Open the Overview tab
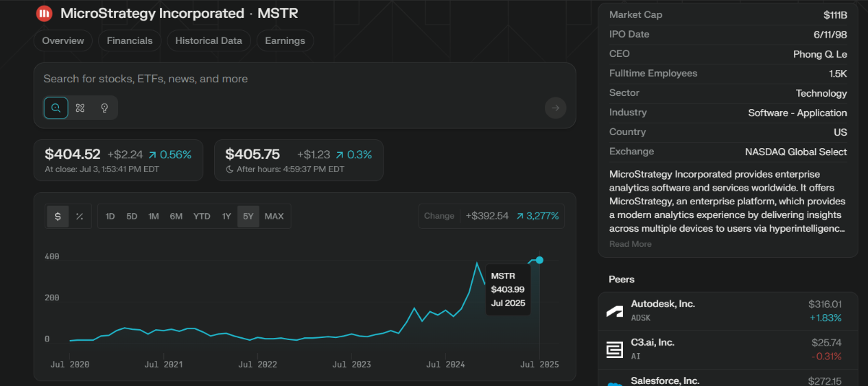Viewport: 868px width, 386px height. [63, 40]
